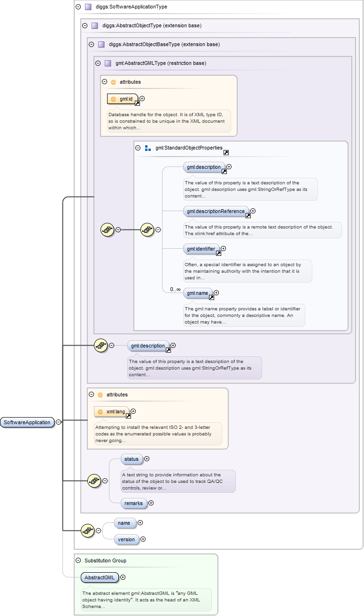Click the link arrow on gml:descriptionReference
This screenshot has height=616, width=364.
[x=248, y=215]
